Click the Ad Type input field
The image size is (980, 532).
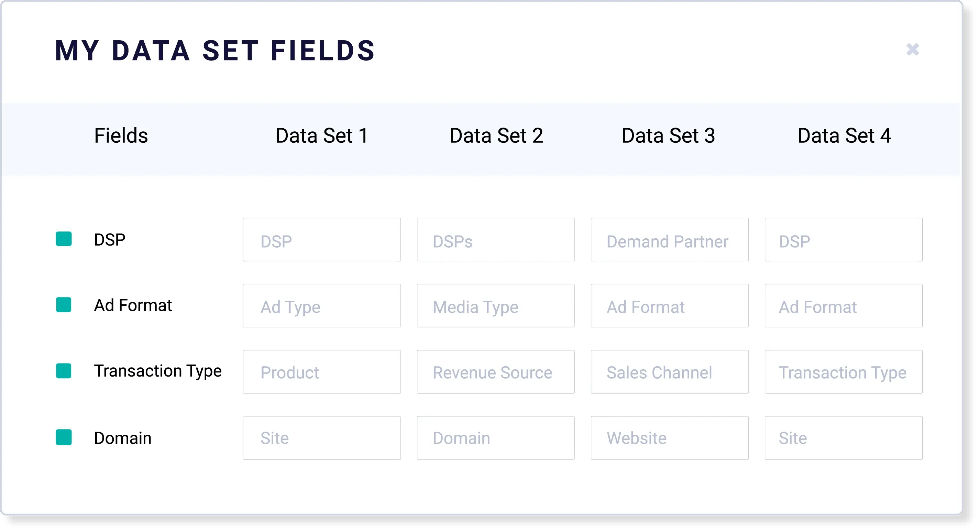321,306
